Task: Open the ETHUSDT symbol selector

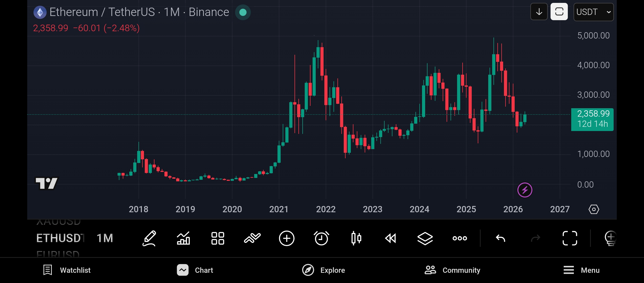Action: pyautogui.click(x=60, y=238)
